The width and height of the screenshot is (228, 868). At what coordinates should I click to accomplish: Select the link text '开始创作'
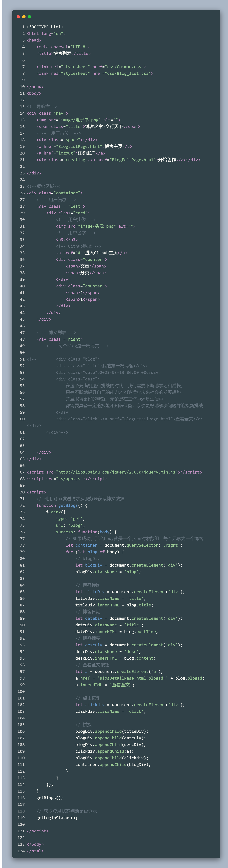pos(167,160)
